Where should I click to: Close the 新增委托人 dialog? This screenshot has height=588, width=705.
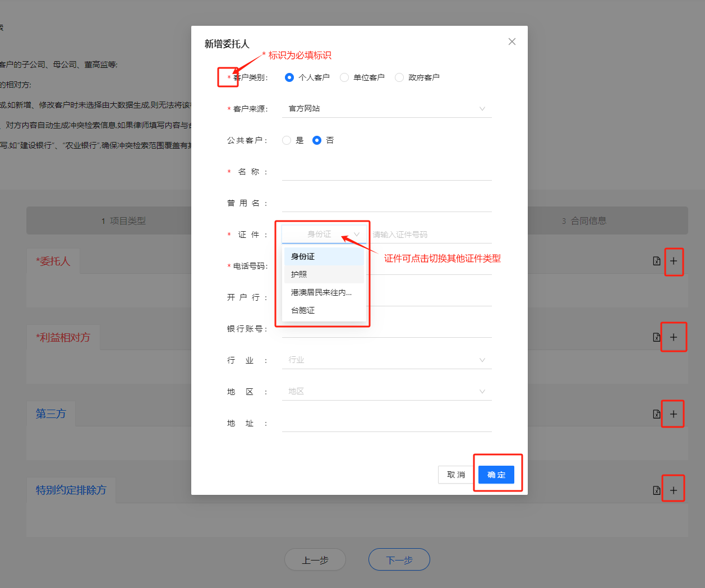pos(512,42)
